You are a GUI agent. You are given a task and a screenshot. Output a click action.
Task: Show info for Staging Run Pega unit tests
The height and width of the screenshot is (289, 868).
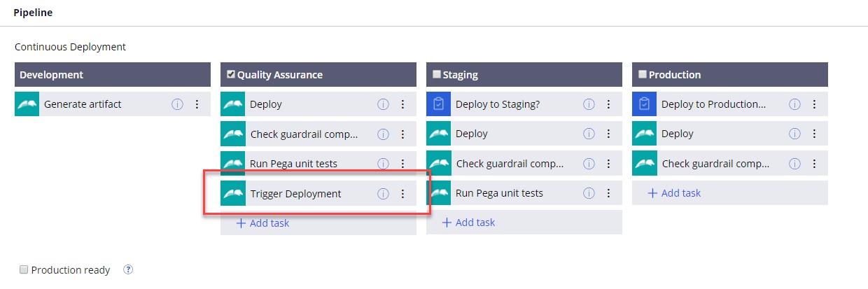click(x=589, y=193)
